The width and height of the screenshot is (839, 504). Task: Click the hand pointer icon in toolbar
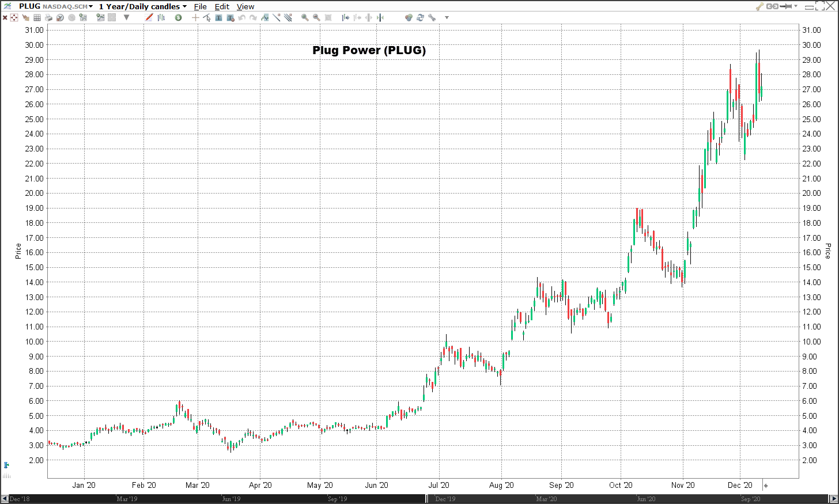coord(25,18)
